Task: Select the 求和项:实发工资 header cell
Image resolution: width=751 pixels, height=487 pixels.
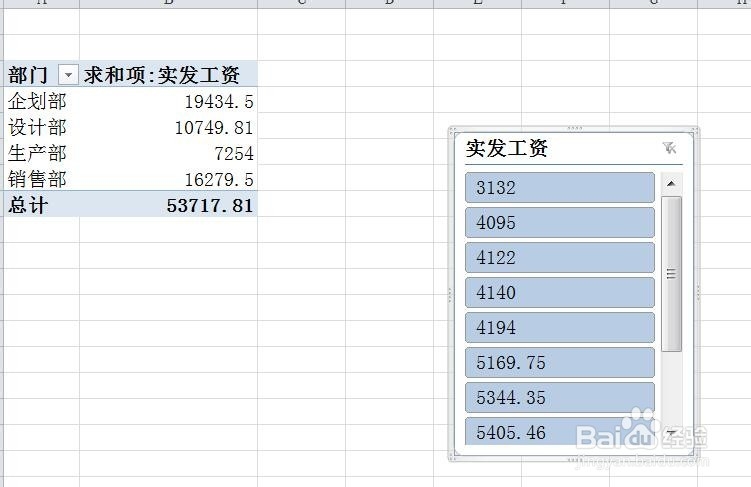Action: 168,74
